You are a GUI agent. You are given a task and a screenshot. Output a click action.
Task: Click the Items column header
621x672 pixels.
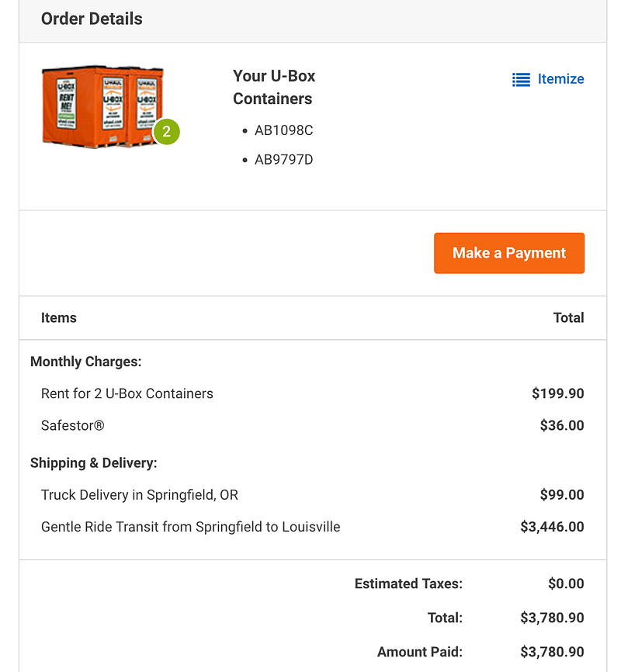click(59, 317)
